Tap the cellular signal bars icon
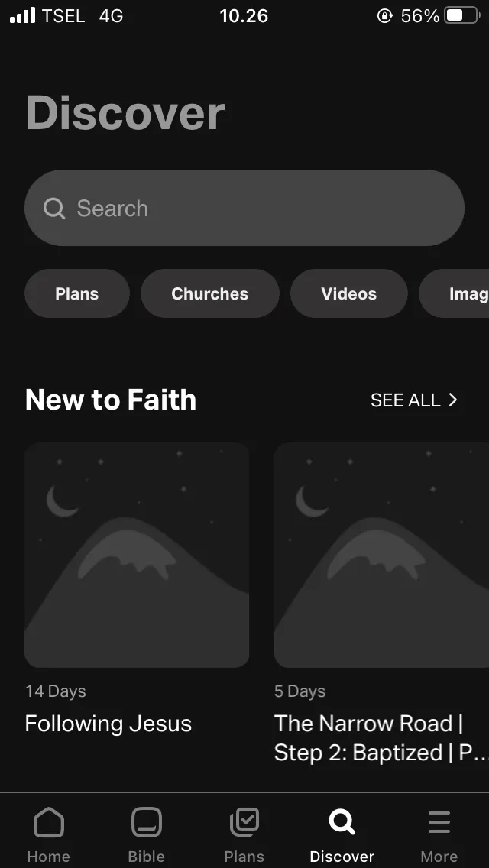Image resolution: width=489 pixels, height=868 pixels. pos(22,15)
